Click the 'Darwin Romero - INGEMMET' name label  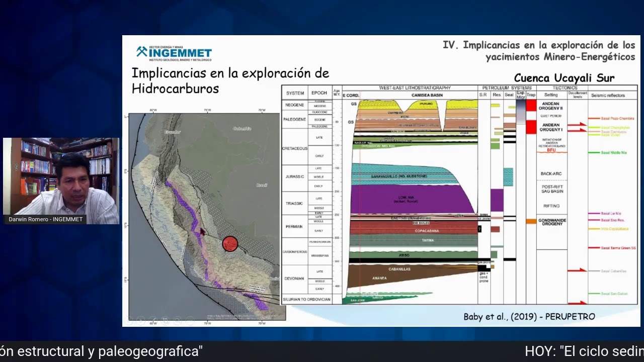tap(45, 219)
